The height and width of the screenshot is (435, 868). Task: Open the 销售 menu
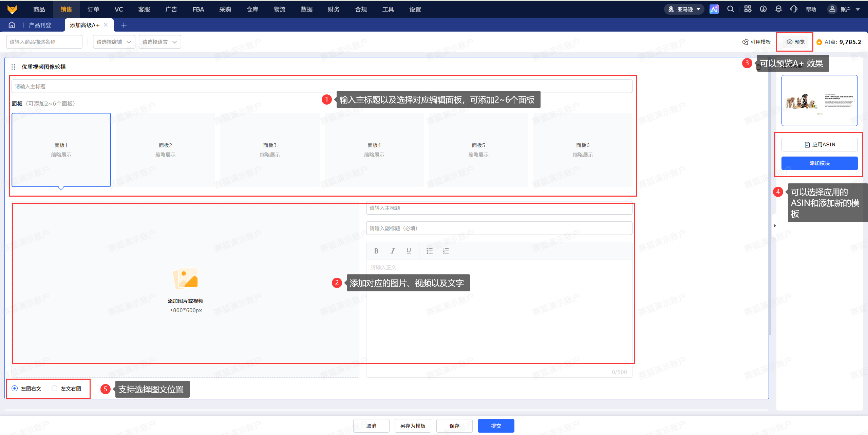pyautogui.click(x=66, y=9)
